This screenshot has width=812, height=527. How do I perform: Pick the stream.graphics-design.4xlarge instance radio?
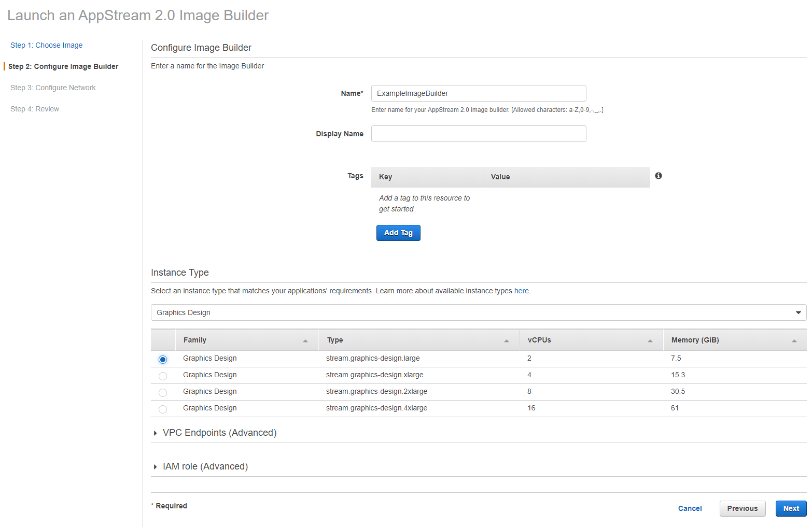pos(163,409)
